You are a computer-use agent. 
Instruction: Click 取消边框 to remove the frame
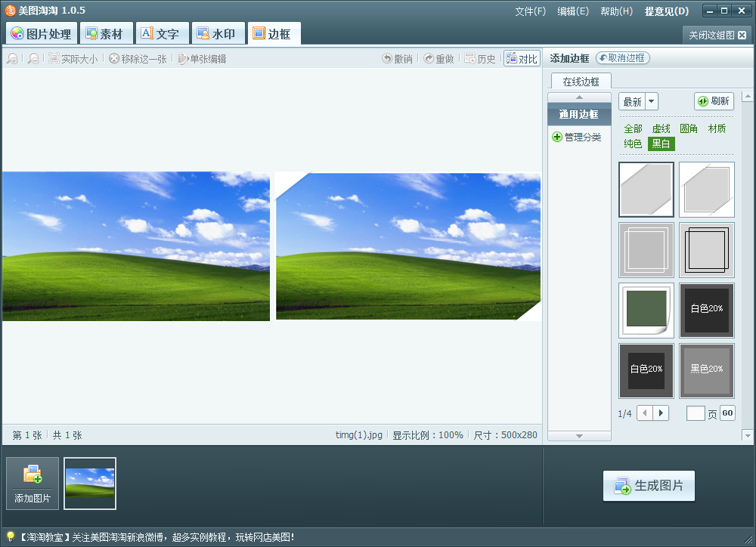(622, 58)
